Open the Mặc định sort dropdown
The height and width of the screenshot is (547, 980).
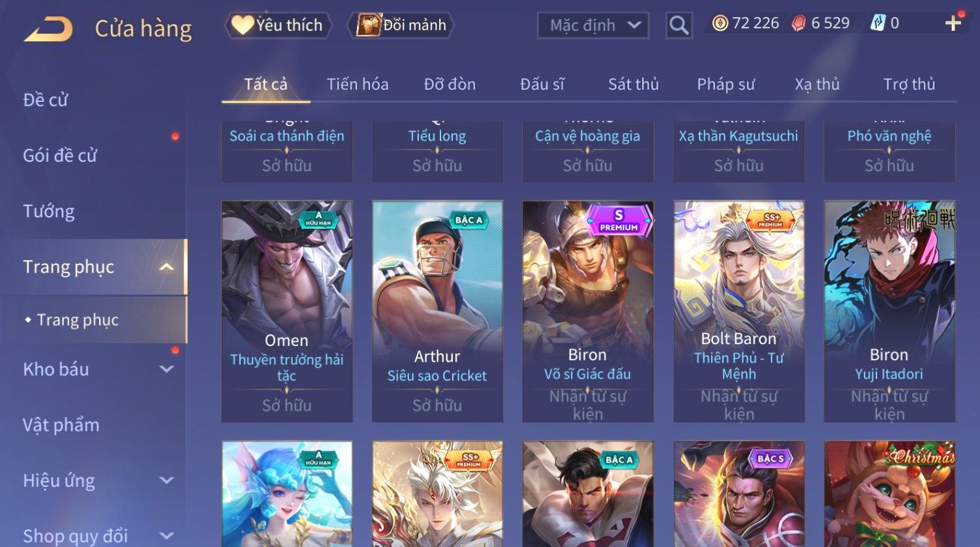click(x=593, y=25)
